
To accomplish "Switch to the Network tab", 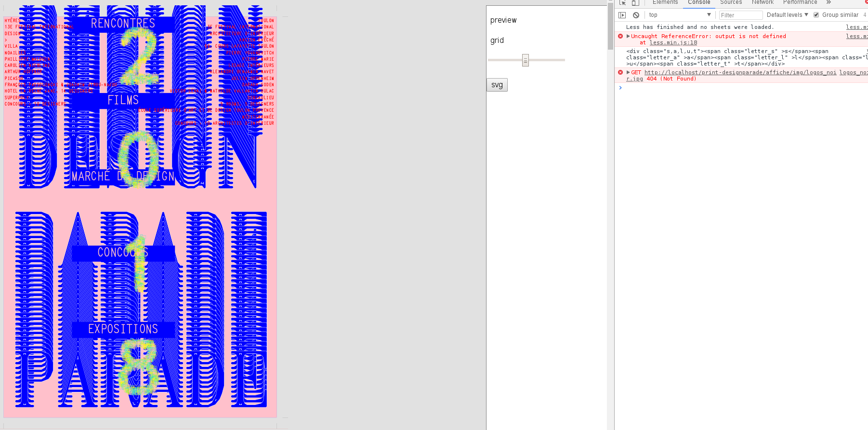I will coord(763,2).
